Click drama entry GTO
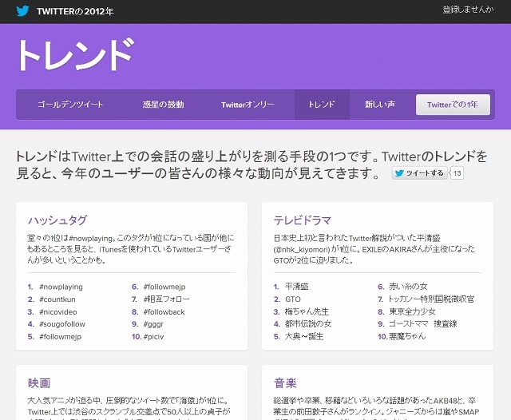The image size is (511, 420). point(293,299)
